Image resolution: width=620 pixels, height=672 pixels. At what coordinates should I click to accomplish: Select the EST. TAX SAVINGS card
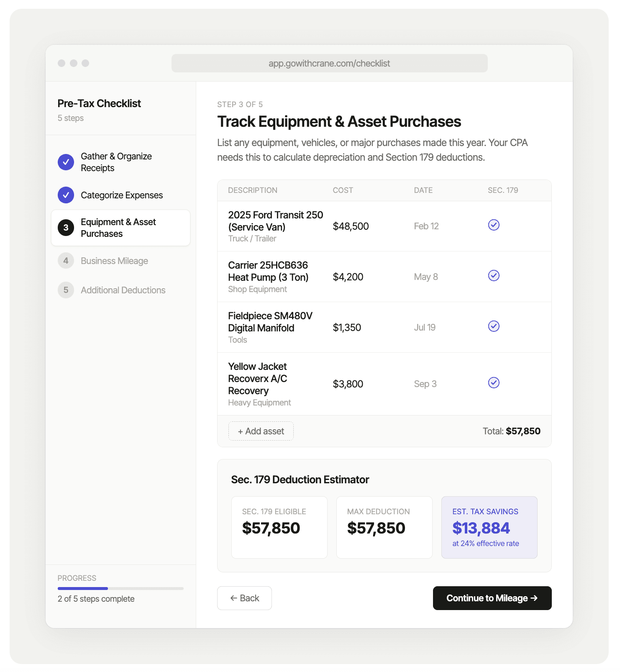[489, 527]
